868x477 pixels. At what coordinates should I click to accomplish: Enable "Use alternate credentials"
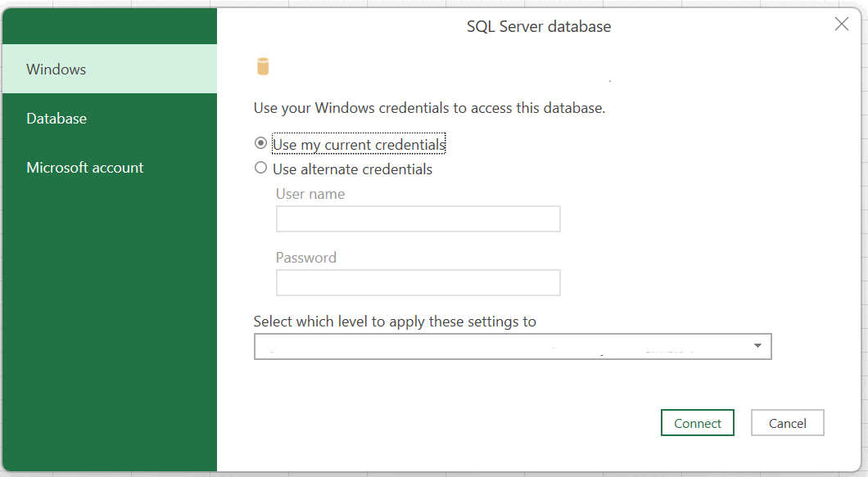[x=260, y=169]
